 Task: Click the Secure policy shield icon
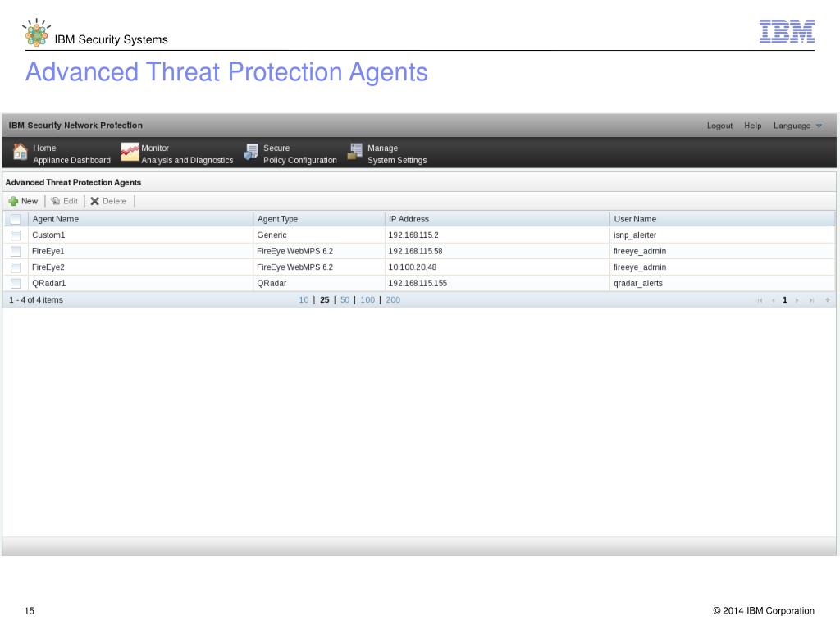click(251, 152)
